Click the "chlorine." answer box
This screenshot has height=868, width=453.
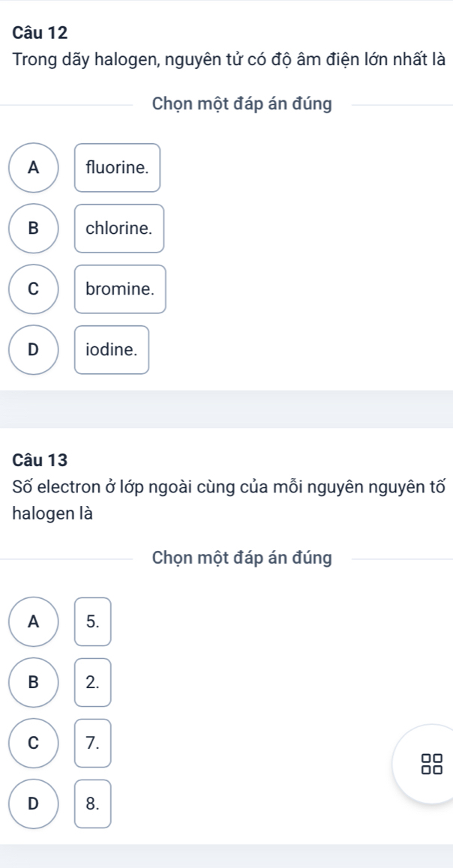pos(119,229)
